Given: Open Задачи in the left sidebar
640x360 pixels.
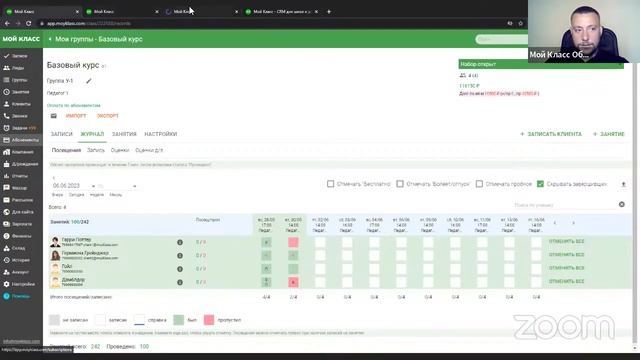Looking at the screenshot, I should point(19,128).
